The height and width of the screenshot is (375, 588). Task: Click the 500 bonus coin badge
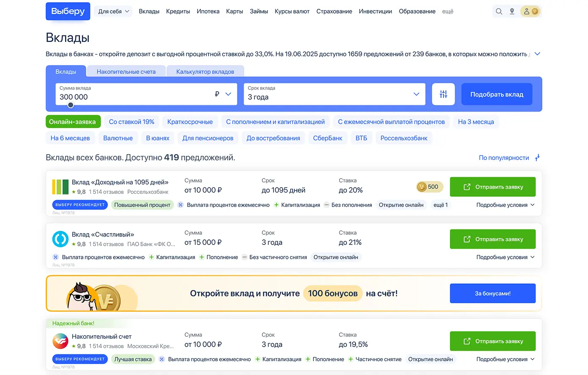(428, 187)
